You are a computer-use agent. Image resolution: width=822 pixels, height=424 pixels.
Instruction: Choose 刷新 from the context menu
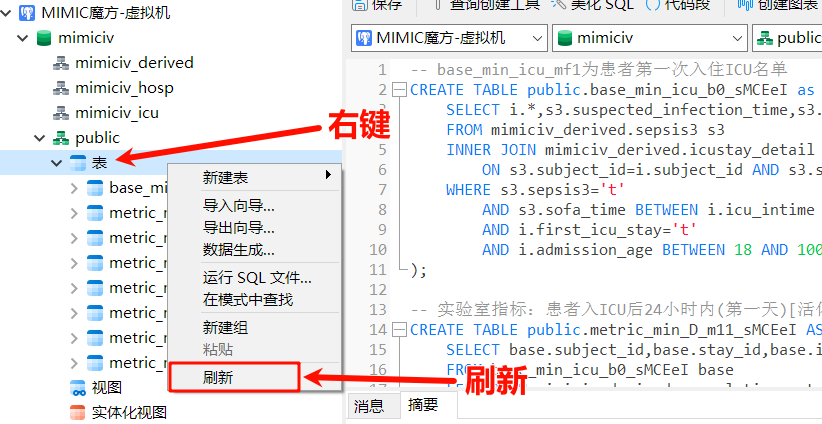pyautogui.click(x=219, y=377)
